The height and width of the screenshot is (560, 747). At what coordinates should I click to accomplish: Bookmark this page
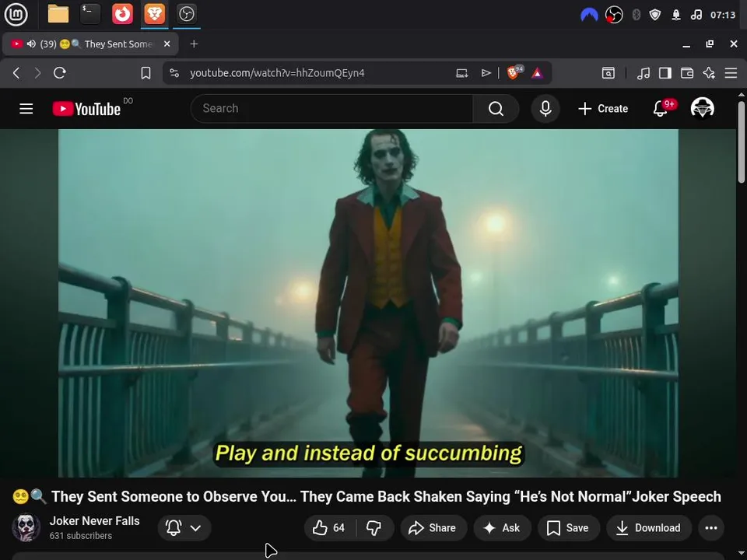[x=146, y=73]
